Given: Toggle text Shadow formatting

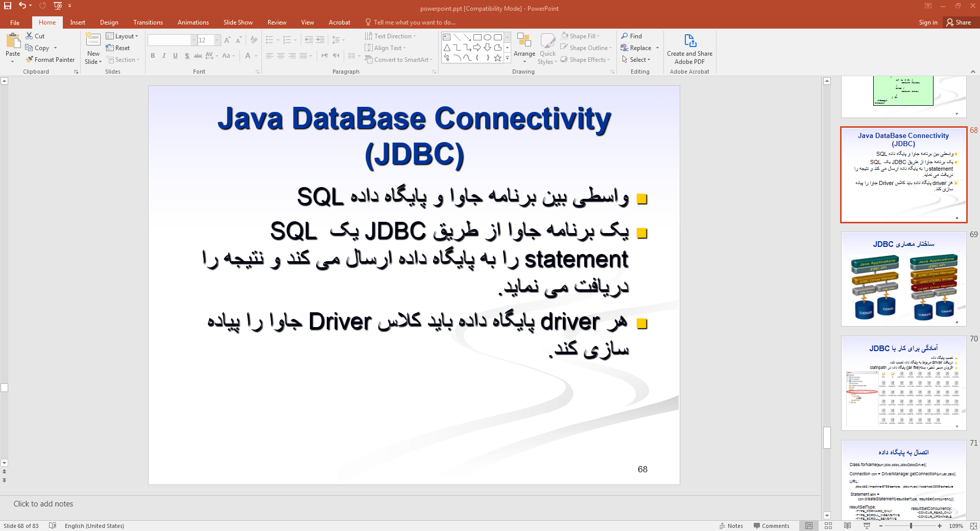Looking at the screenshot, I should 187,56.
